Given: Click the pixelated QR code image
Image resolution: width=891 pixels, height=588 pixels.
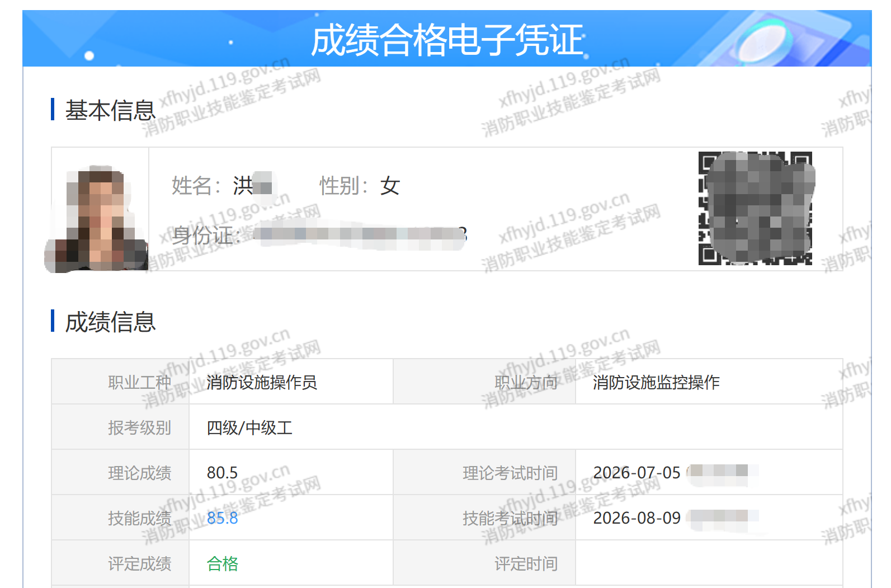Looking at the screenshot, I should 755,208.
